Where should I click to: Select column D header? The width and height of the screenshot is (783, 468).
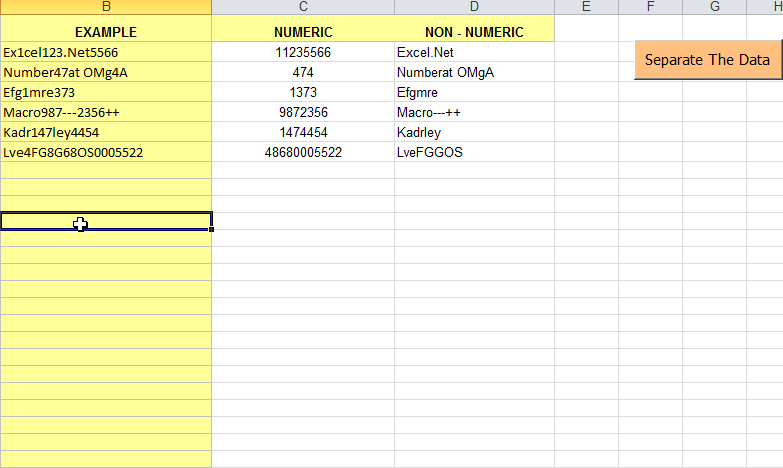(474, 6)
